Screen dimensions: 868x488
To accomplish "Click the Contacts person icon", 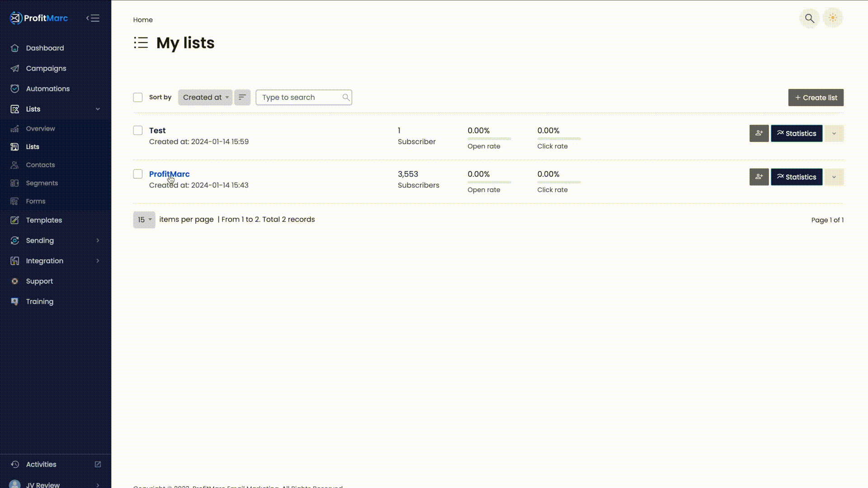I will pyautogui.click(x=15, y=165).
